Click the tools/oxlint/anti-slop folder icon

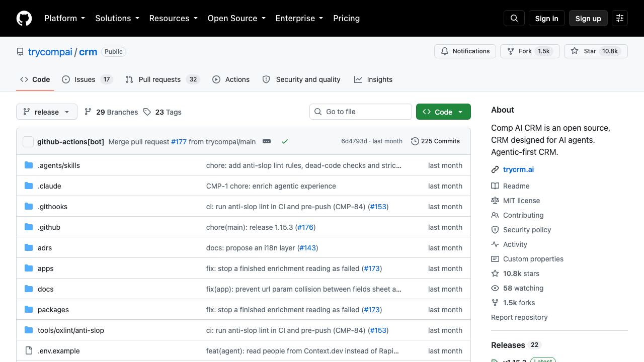coord(29,330)
